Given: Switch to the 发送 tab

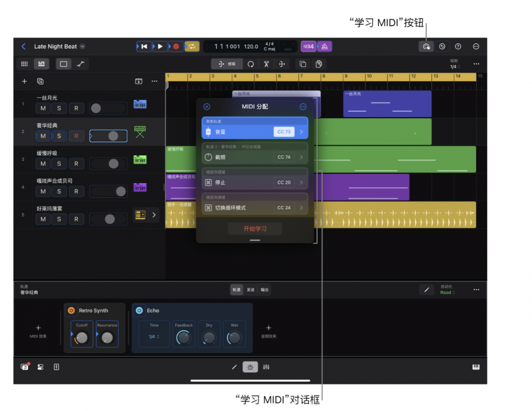Looking at the screenshot, I should click(250, 290).
